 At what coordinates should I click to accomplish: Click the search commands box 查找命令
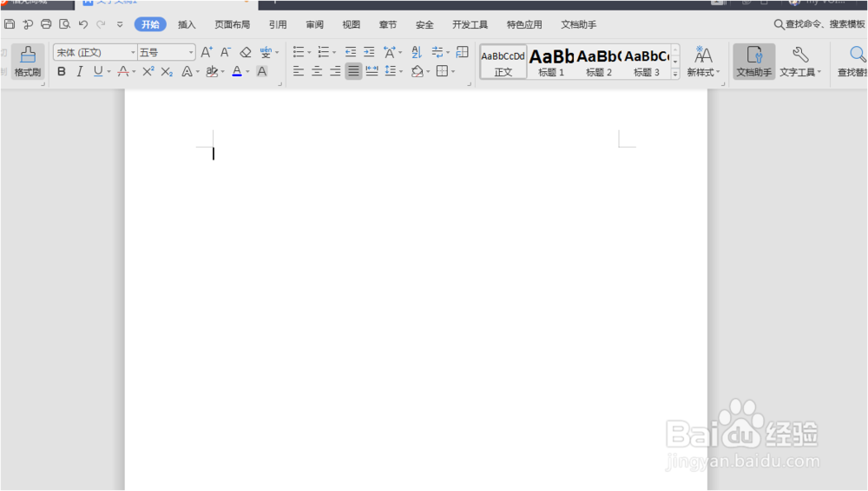click(821, 24)
